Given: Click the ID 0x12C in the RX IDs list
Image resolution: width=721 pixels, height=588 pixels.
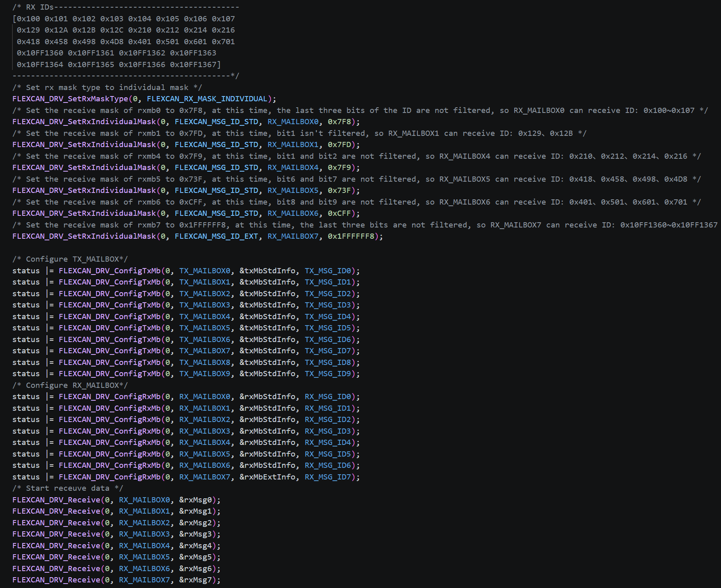Looking at the screenshot, I should coord(112,30).
